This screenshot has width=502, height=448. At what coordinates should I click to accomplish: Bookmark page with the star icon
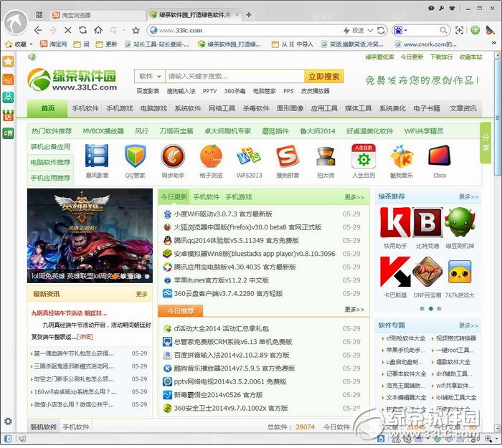(136, 30)
